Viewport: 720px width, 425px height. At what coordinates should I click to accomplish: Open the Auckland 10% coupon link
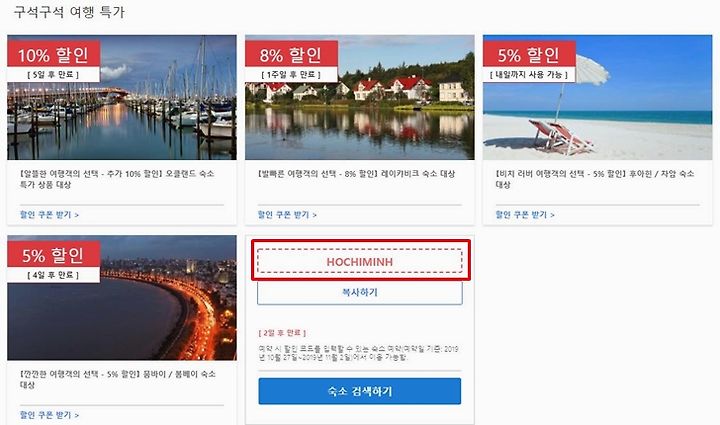[49, 215]
